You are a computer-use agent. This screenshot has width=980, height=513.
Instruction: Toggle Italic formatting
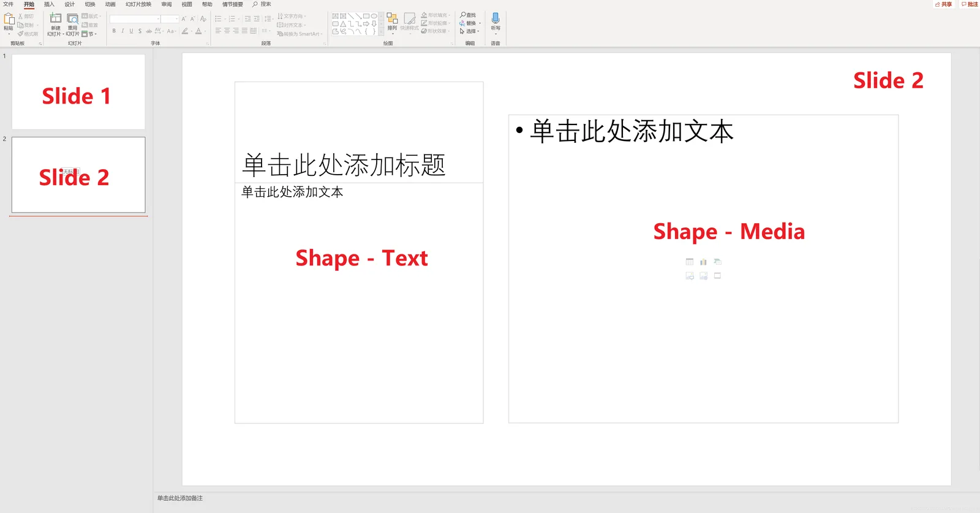[123, 31]
